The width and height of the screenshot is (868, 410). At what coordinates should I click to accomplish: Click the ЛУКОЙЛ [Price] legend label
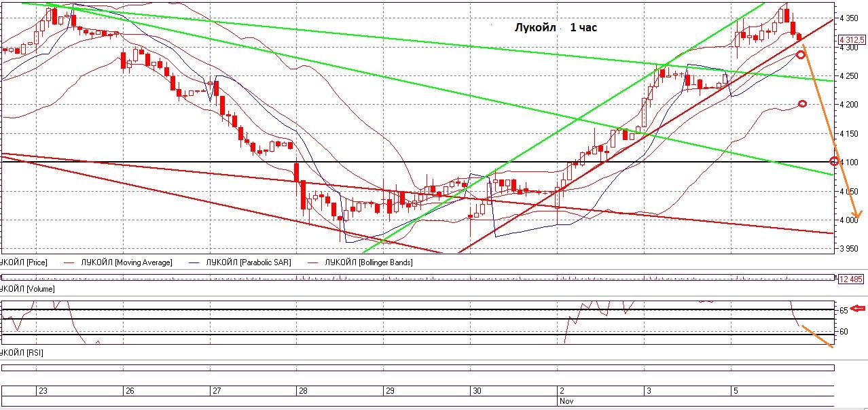tap(23, 262)
